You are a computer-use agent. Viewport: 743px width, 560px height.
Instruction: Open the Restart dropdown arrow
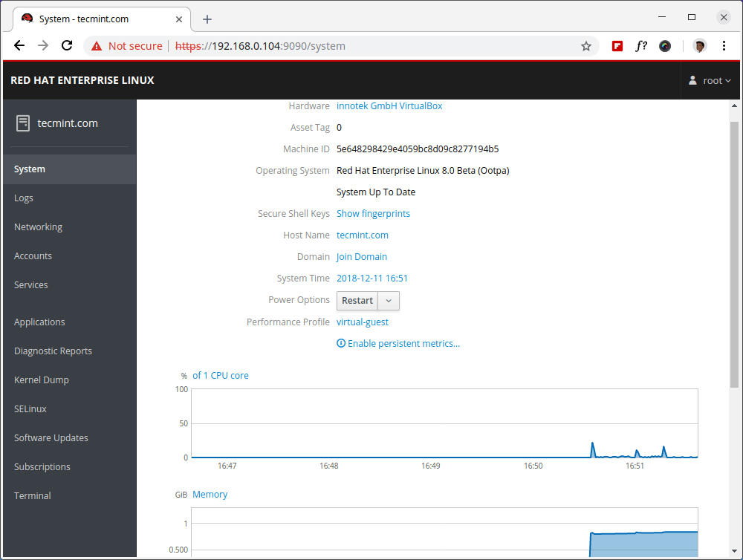tap(389, 301)
